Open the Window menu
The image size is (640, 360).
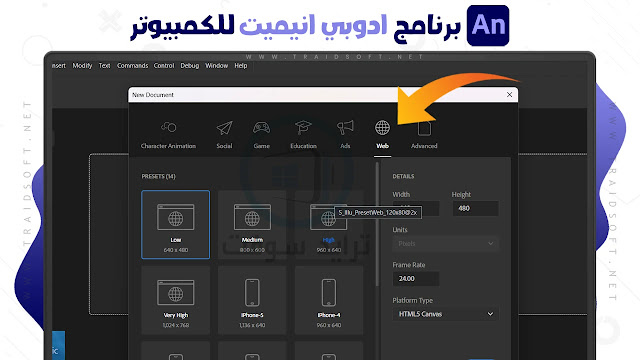(x=216, y=66)
